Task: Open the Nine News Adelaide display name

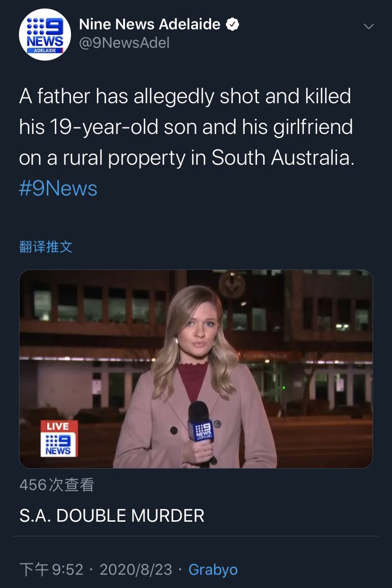Action: [150, 24]
